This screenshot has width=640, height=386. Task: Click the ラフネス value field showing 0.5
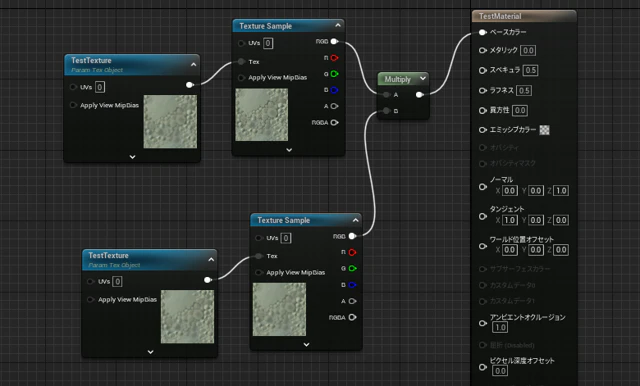[x=524, y=91]
